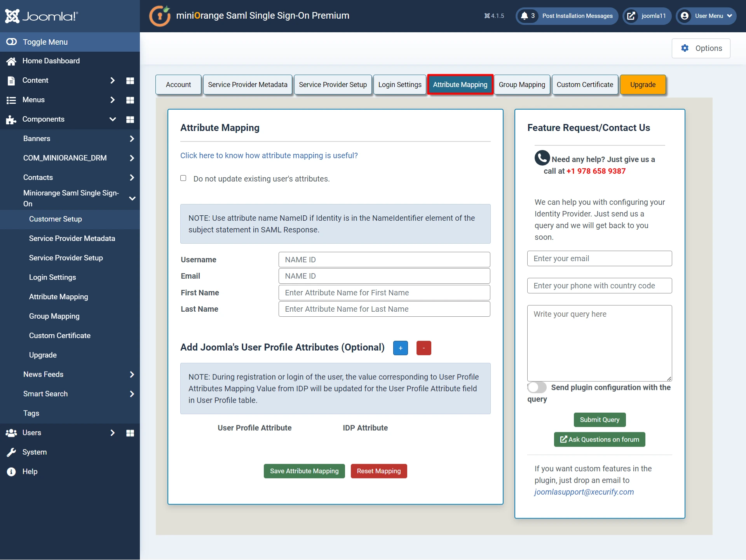Click the Users group icon in the sidebar

pos(11,433)
